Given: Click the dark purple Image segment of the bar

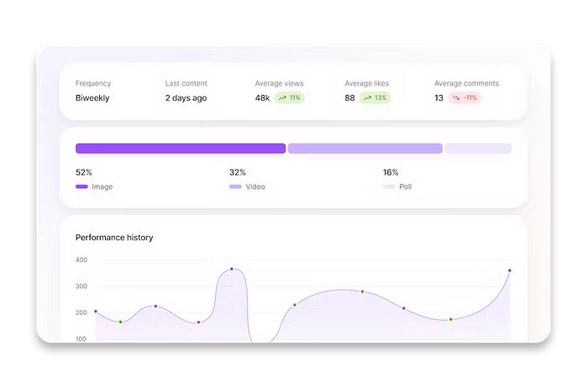Looking at the screenshot, I should click(x=181, y=149).
